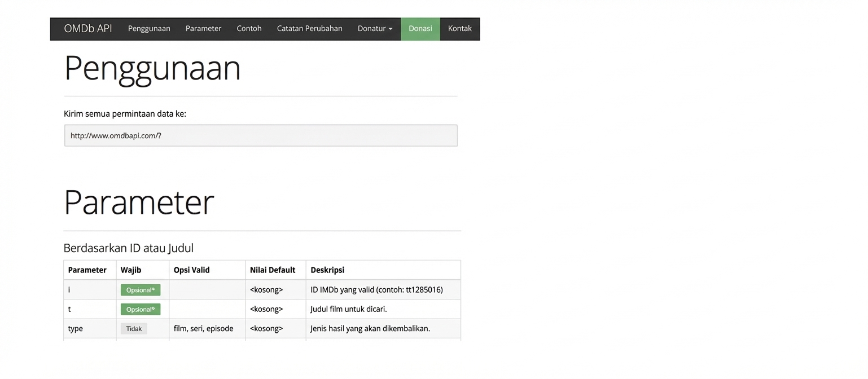Select the Contoh nav item
The height and width of the screenshot is (379, 868).
click(249, 29)
